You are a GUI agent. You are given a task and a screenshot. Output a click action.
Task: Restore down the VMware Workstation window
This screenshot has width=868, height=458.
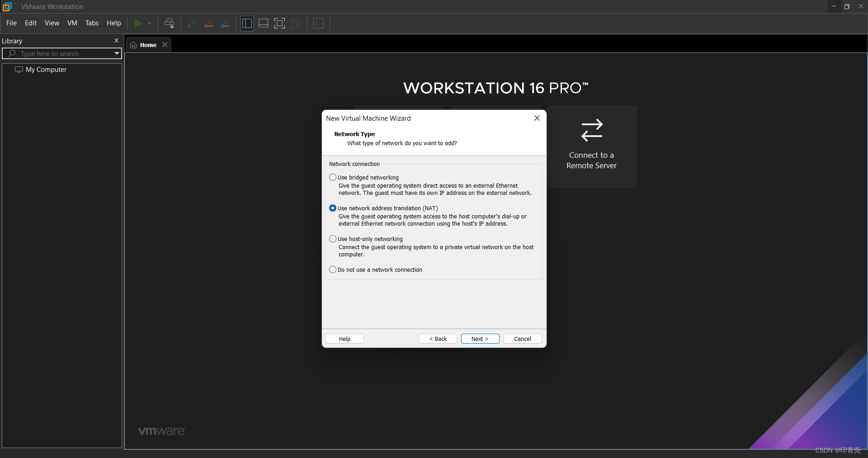(x=847, y=6)
